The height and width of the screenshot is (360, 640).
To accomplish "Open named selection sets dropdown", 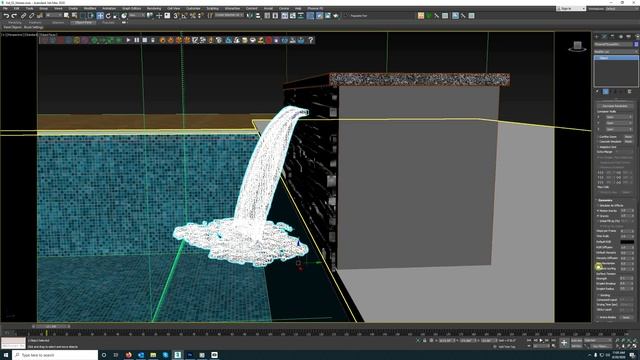I will point(229,16).
